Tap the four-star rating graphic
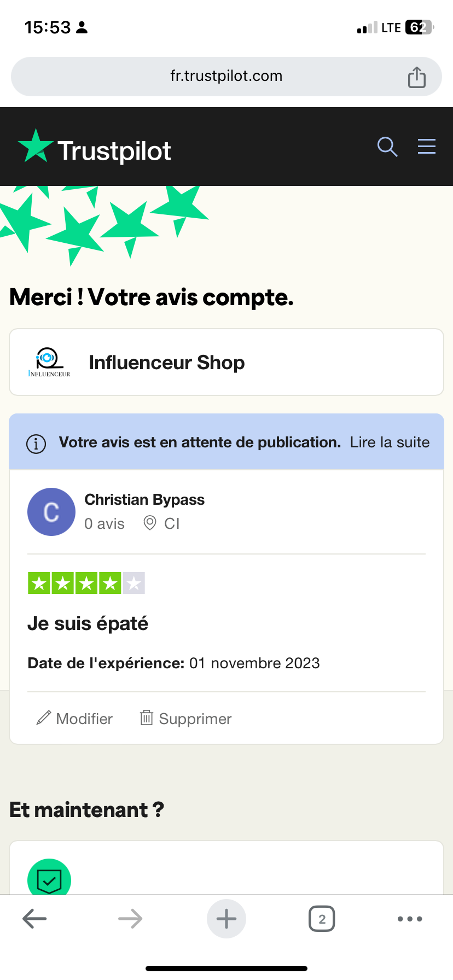Screen dimensions: 453x980 tap(86, 583)
